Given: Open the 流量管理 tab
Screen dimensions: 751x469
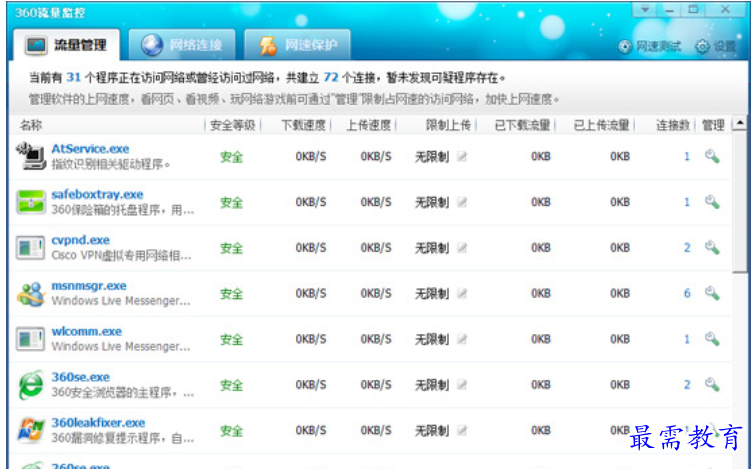Looking at the screenshot, I should coord(67,46).
